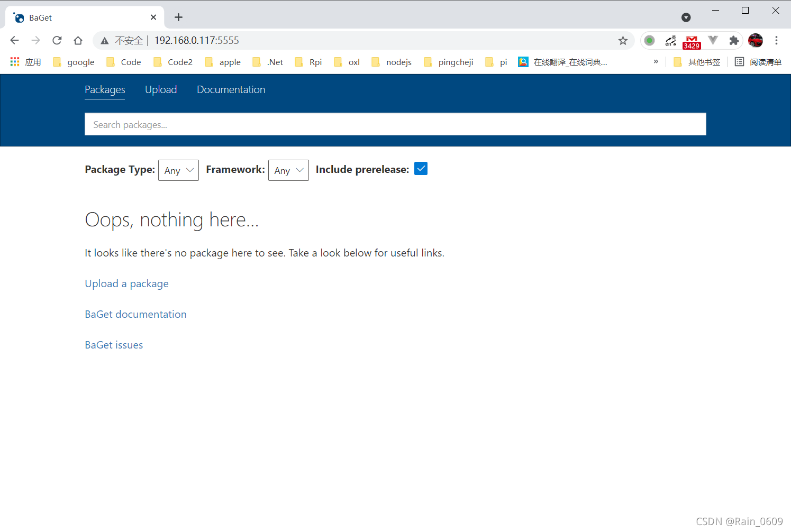Bookmark this page with the star icon
Viewport: 791px width, 532px height.
pos(623,41)
